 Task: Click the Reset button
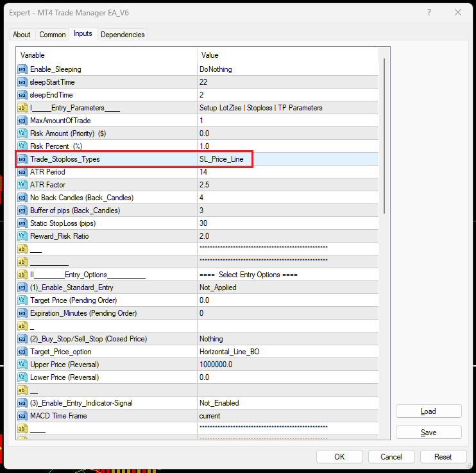point(443,457)
